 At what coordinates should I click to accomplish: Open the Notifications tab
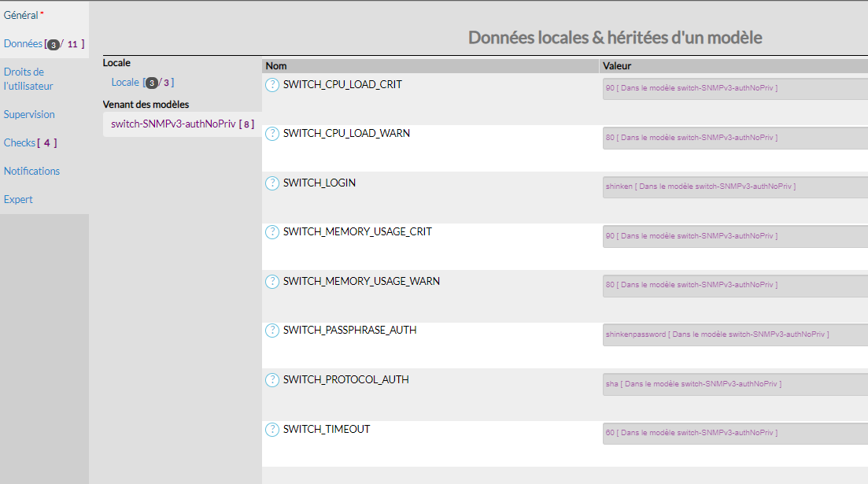(31, 171)
